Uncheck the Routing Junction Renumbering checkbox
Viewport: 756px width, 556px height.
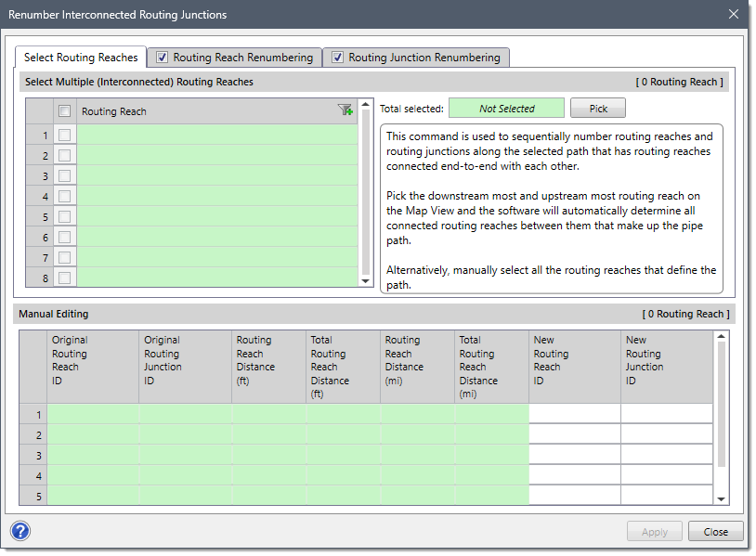pos(337,57)
